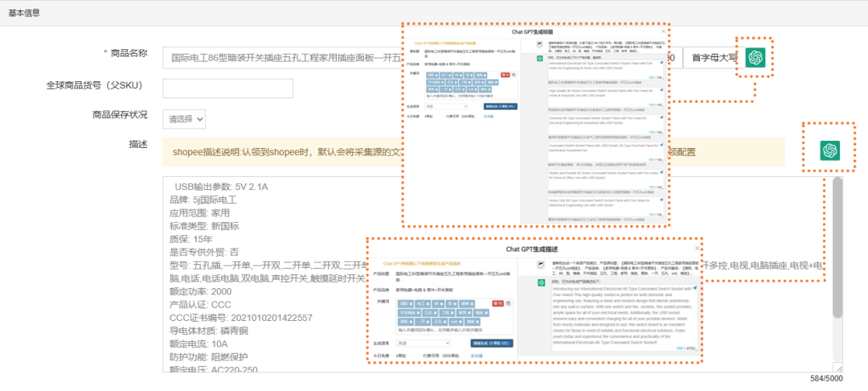Click the description textarea resize handle
868x391 pixels.
pos(838,368)
